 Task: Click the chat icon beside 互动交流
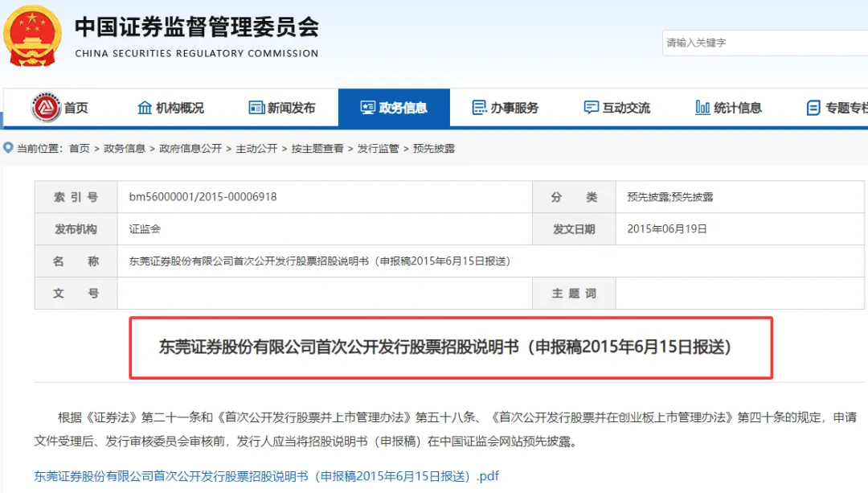[592, 108]
